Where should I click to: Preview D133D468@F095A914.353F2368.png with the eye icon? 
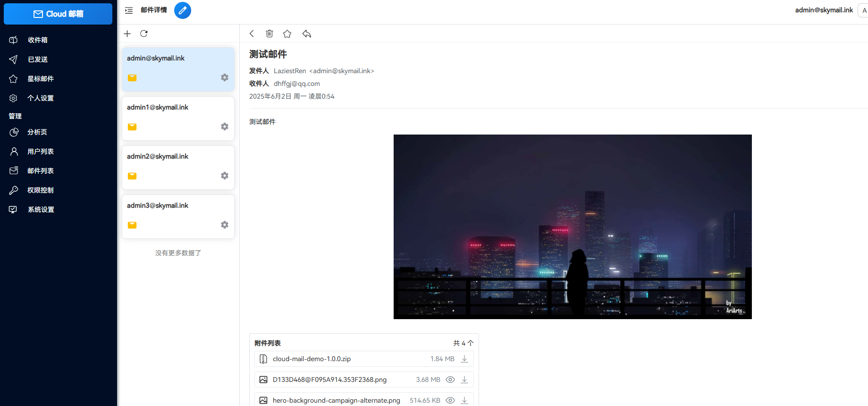[x=450, y=380]
